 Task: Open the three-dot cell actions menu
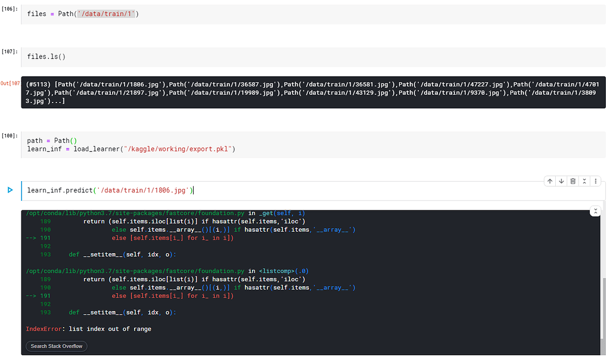point(596,181)
